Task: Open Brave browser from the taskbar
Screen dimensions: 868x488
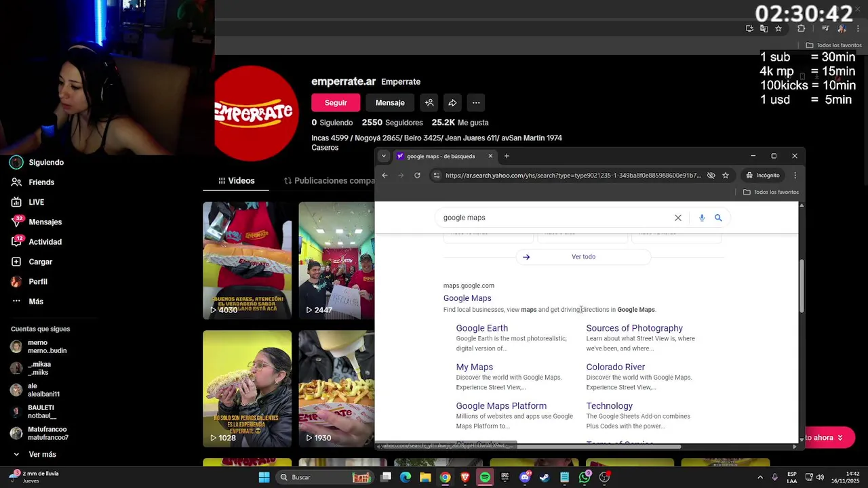Action: point(465,477)
